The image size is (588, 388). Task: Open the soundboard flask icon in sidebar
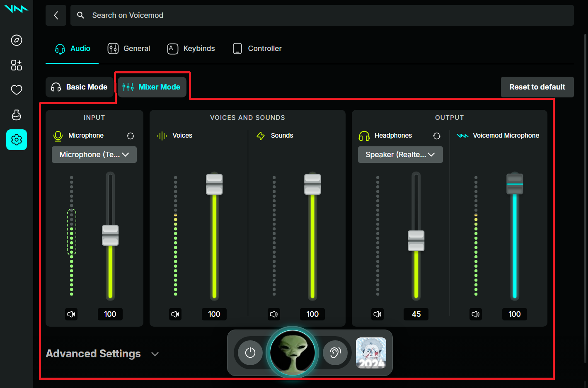click(x=16, y=115)
